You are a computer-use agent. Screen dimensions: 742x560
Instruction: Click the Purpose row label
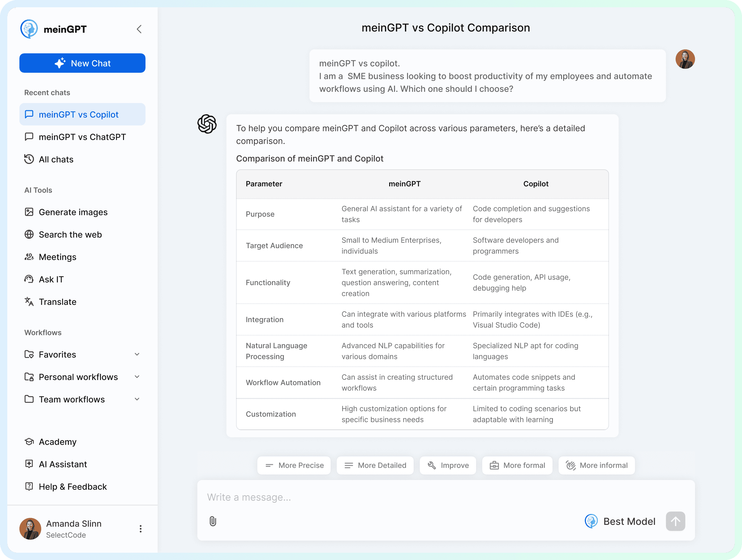(260, 214)
